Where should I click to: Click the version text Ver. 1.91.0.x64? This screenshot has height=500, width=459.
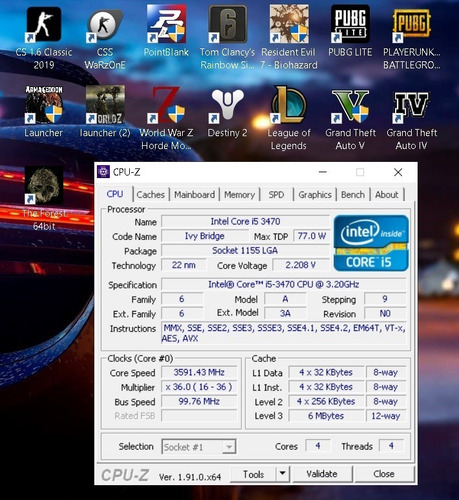click(x=190, y=477)
